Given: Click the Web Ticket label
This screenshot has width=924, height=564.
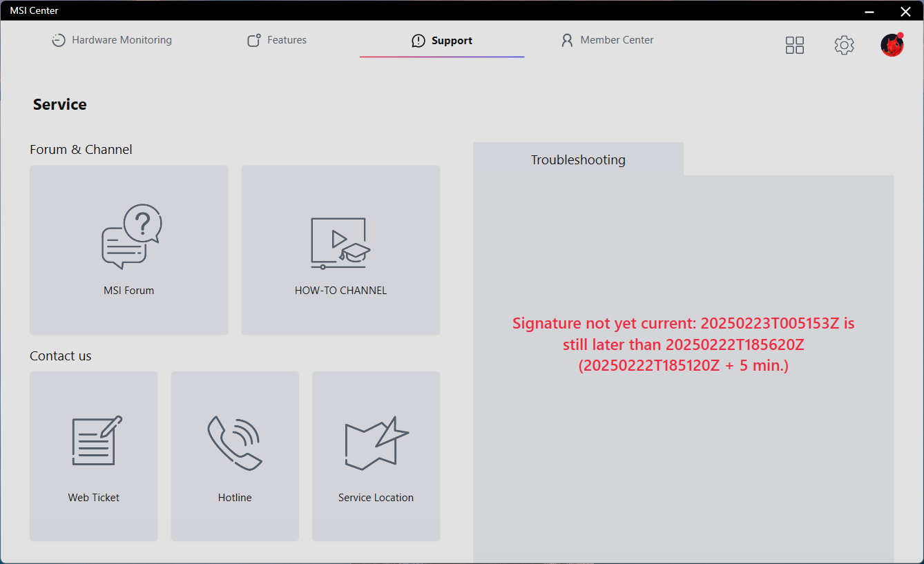Looking at the screenshot, I should [94, 498].
